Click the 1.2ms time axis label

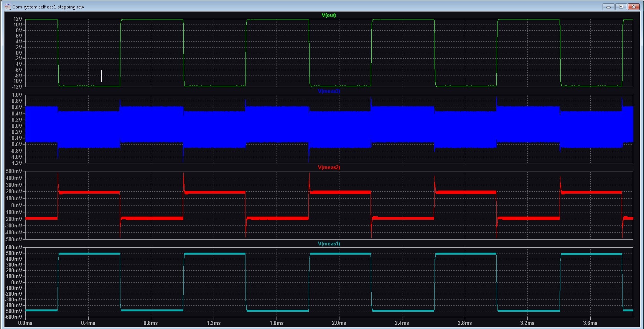tap(214, 323)
